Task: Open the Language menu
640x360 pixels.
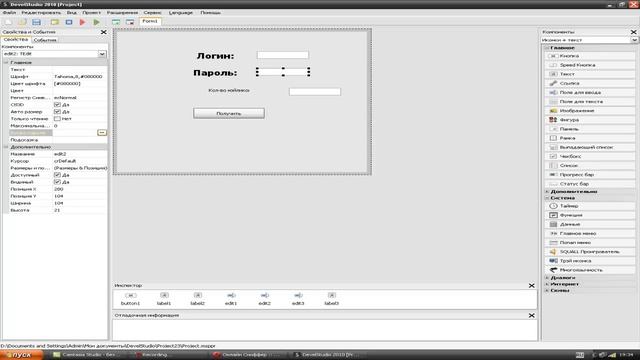Action: tap(181, 13)
